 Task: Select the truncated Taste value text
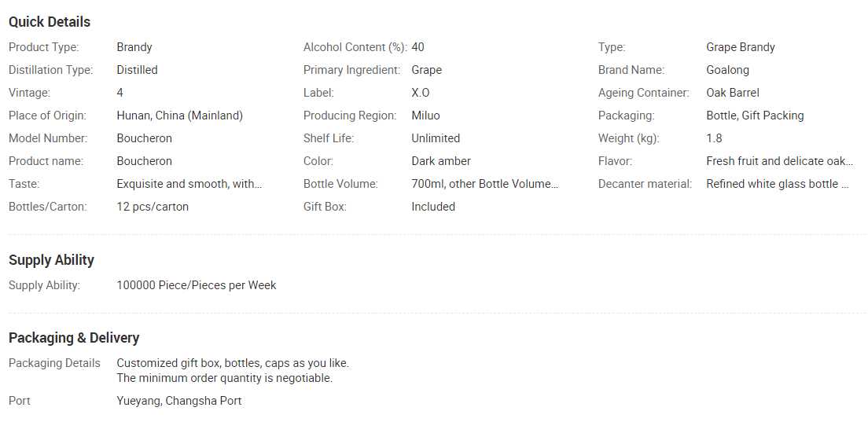[189, 184]
